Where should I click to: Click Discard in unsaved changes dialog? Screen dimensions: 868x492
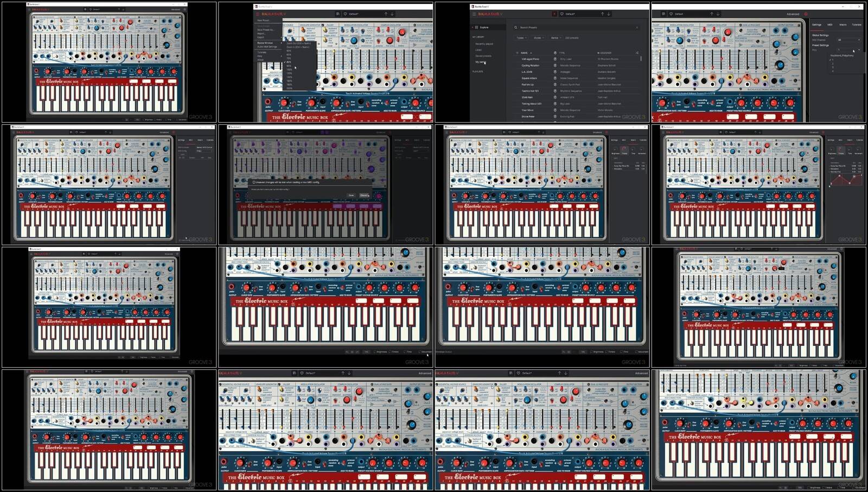click(363, 195)
